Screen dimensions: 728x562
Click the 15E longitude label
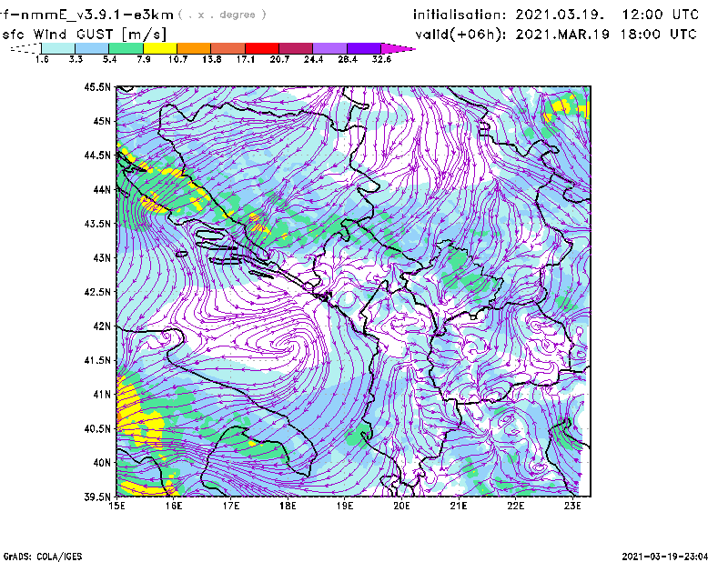[116, 506]
